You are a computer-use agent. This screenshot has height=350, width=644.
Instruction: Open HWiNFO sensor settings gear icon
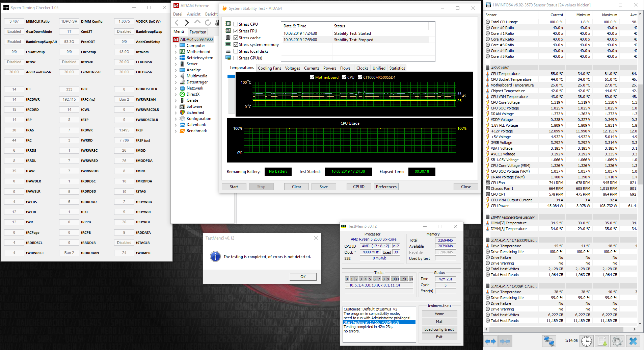(617, 341)
